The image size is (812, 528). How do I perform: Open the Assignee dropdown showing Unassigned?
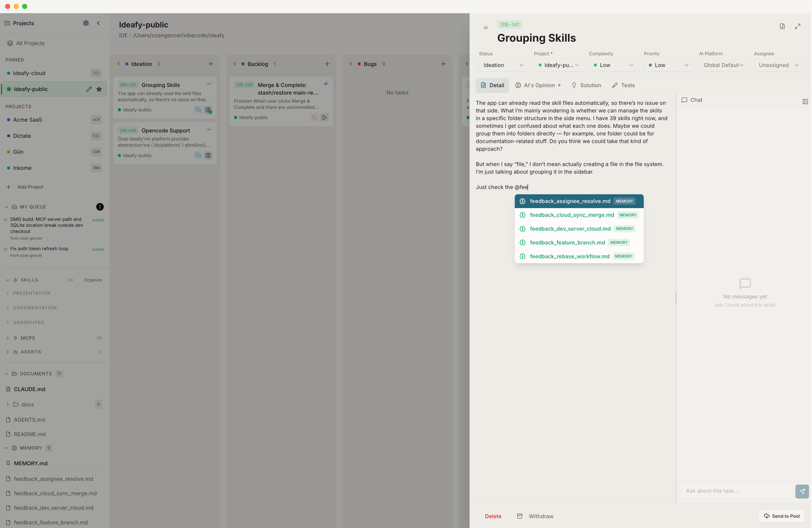pos(779,65)
